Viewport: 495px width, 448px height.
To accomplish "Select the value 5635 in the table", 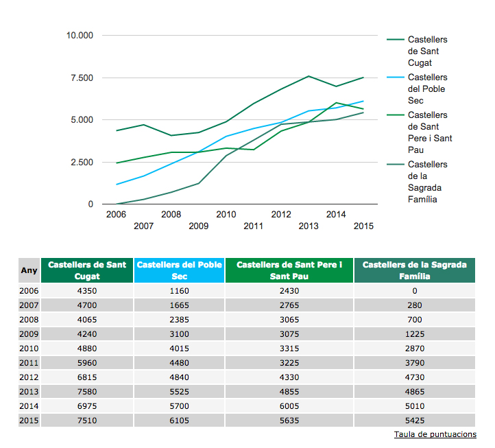I will (x=289, y=421).
